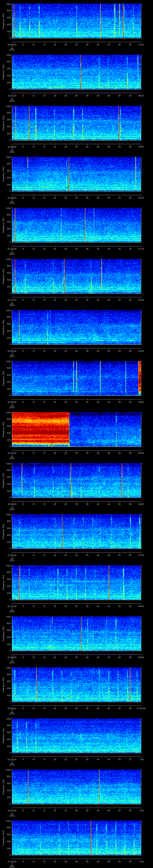Click "Frequency (Hz)" axis label of the 23:02:00 panel
The height and width of the screenshot is (868, 153).
click(x=3, y=838)
